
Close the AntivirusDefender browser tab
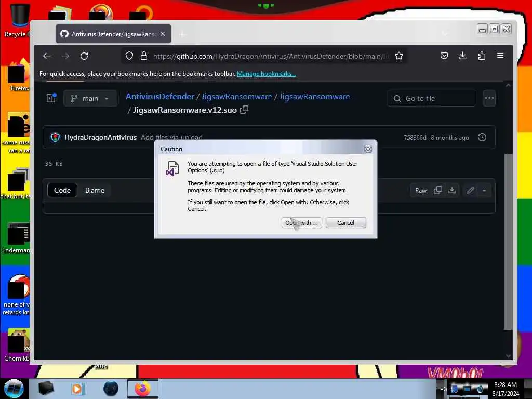point(163,34)
